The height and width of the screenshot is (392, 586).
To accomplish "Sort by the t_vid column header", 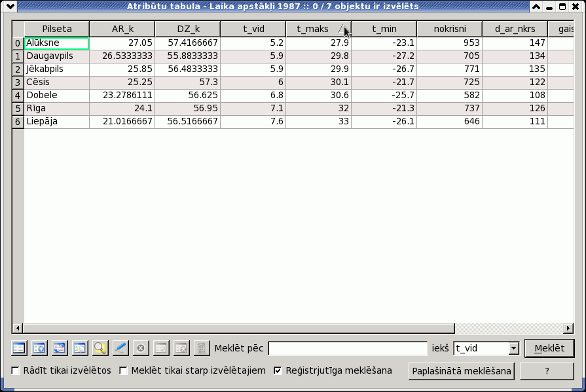I will coord(253,29).
